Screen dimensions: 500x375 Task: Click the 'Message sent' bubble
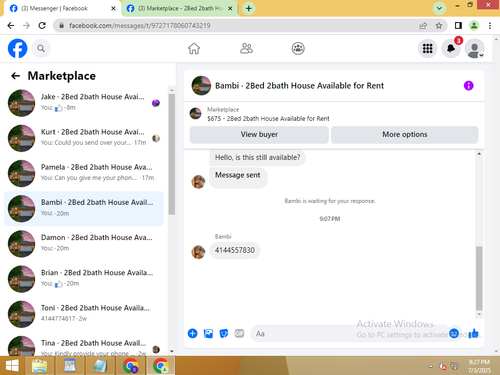pos(238,177)
